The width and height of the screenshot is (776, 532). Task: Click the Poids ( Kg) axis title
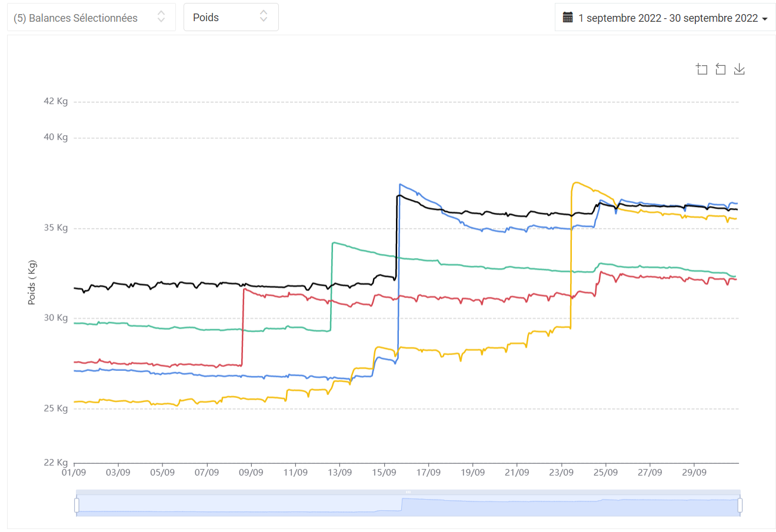(x=32, y=282)
